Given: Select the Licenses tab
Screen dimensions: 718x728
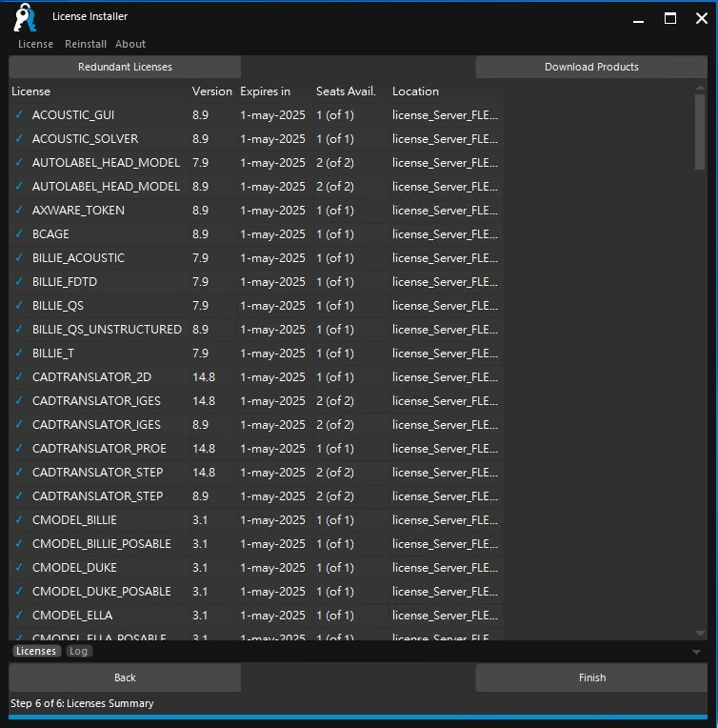Looking at the screenshot, I should (36, 652).
